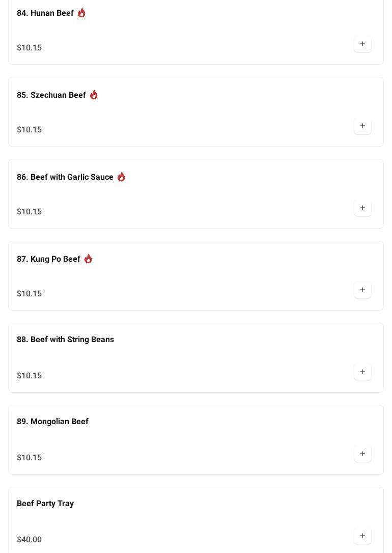Add Hunan Beef to the cart
Viewport: 392px width, 553px height.
click(x=362, y=44)
